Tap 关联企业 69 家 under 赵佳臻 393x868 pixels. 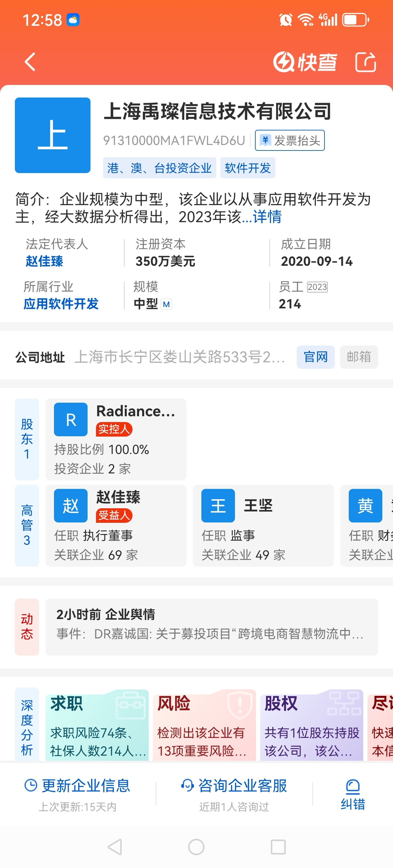pos(96,555)
